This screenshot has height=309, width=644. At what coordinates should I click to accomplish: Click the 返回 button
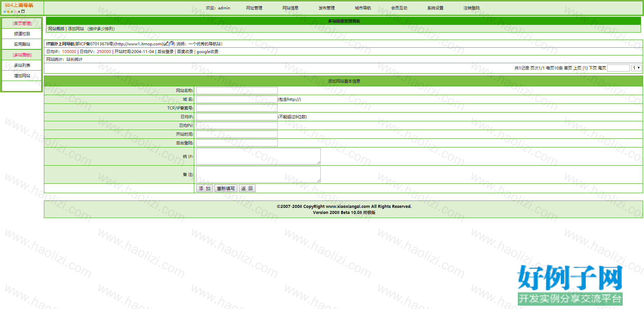point(247,188)
